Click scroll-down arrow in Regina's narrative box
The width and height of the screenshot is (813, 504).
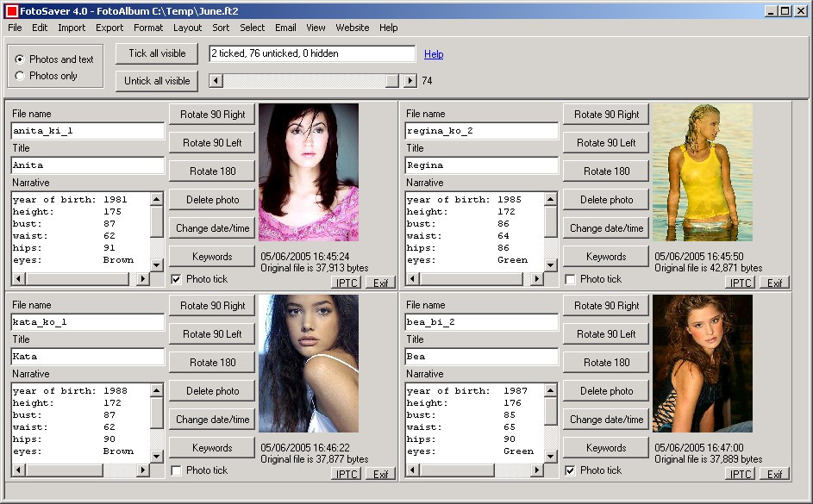(551, 265)
